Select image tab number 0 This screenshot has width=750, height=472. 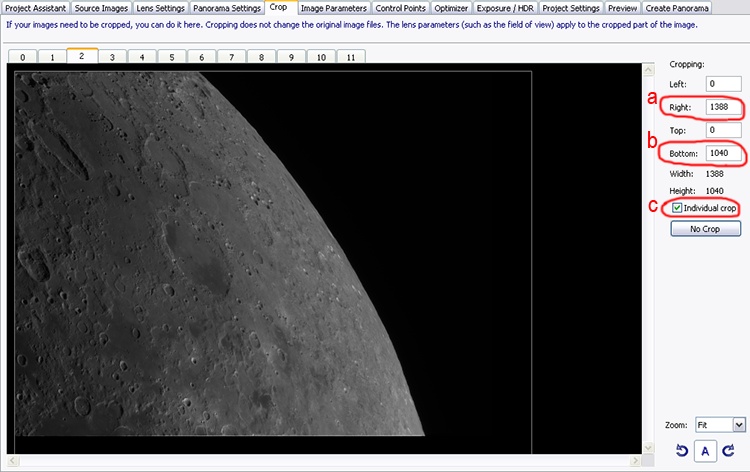[22, 58]
